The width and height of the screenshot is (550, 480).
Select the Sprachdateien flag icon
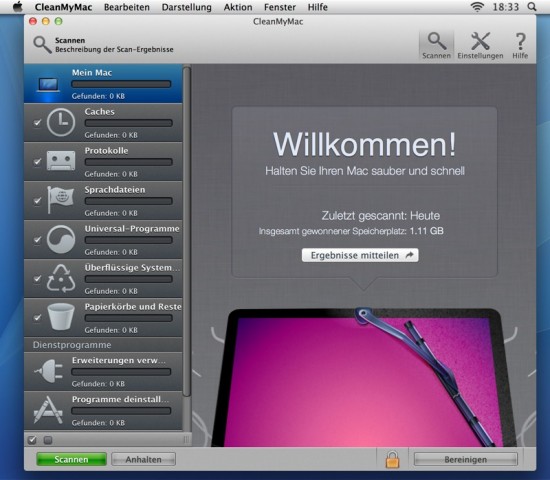pyautogui.click(x=61, y=200)
